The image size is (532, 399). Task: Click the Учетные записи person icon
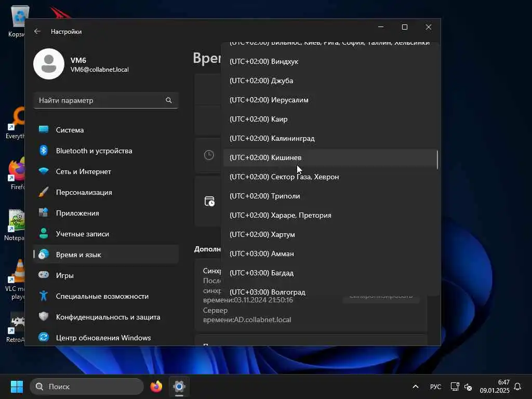[x=44, y=233]
